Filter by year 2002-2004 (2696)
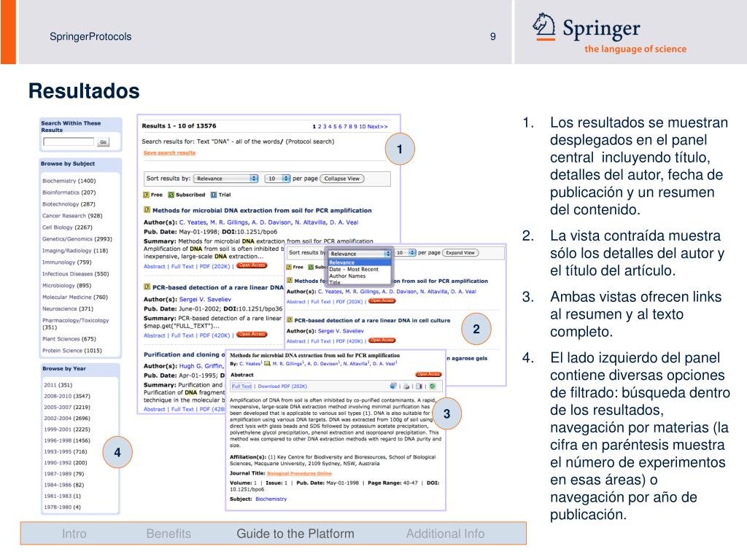 tap(67, 418)
